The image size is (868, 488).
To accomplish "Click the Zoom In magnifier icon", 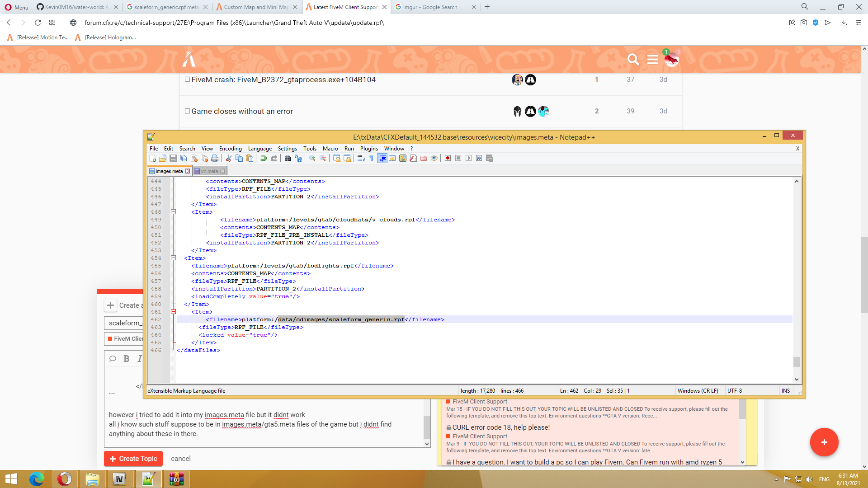I will click(312, 158).
